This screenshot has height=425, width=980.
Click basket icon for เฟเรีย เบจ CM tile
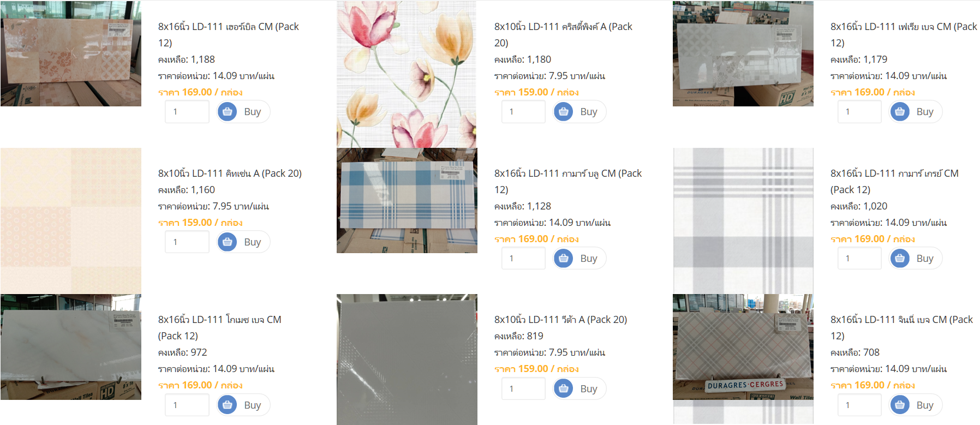tap(899, 112)
